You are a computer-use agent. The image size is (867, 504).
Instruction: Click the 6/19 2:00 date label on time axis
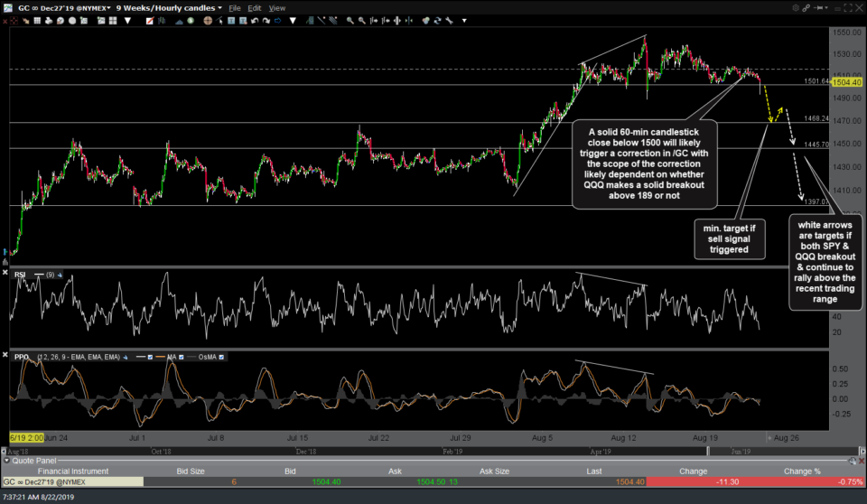click(26, 437)
